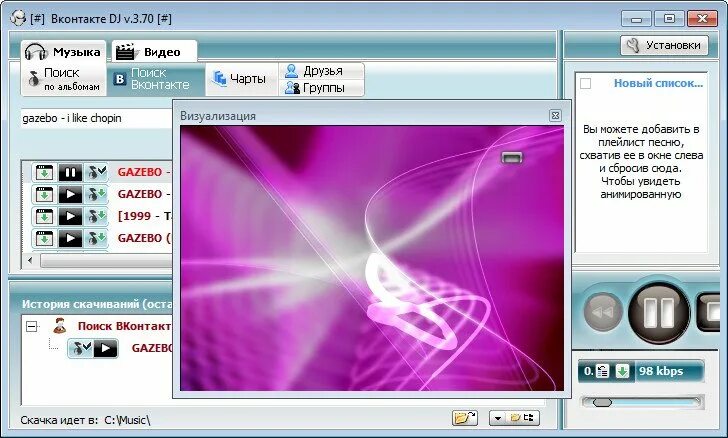This screenshot has height=438, width=728.
Task: Click the headphones icon on Музыка tab
Action: pos(36,52)
